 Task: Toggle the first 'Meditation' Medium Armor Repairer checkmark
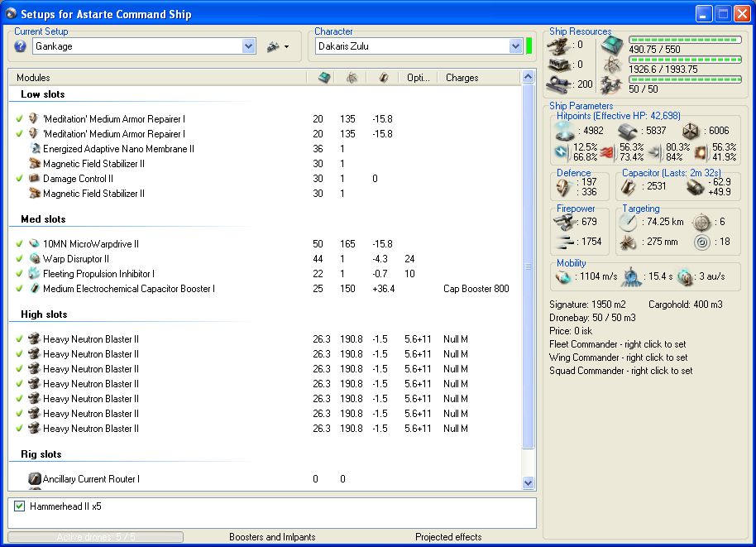(x=19, y=119)
